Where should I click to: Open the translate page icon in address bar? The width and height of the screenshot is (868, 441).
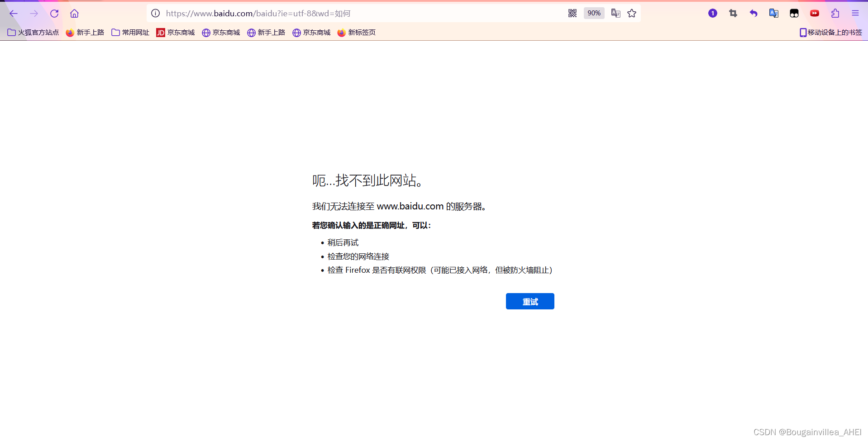616,13
